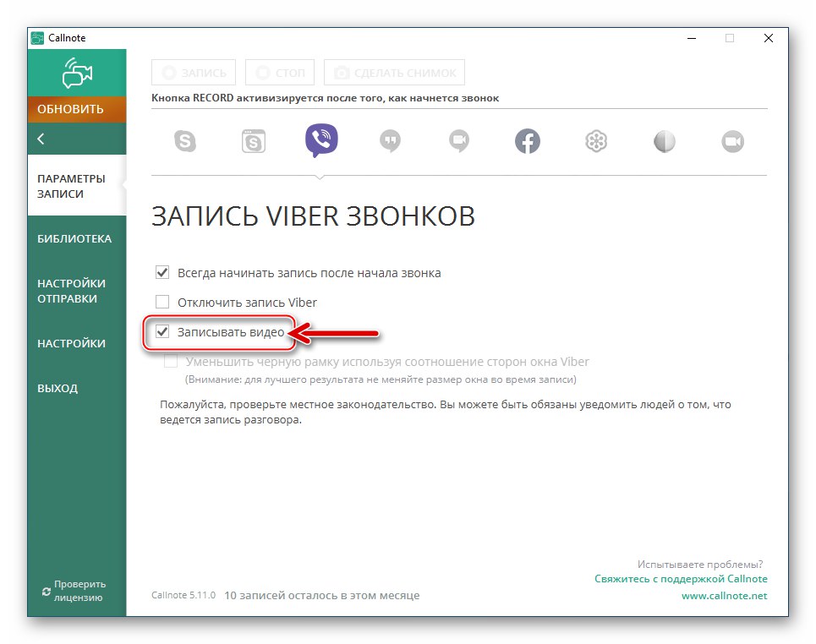
Task: Click the Кнопка RECORD активизируется hint text
Action: pos(326,98)
